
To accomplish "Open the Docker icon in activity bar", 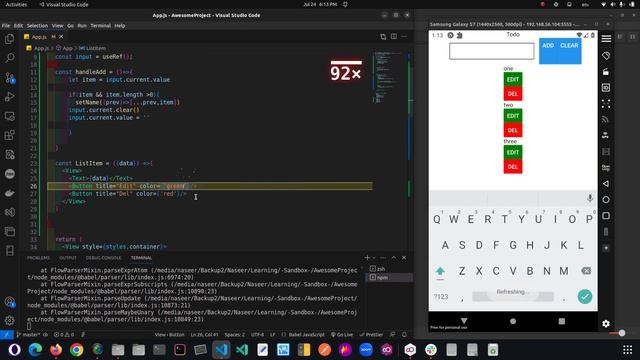I will click(x=9, y=193).
